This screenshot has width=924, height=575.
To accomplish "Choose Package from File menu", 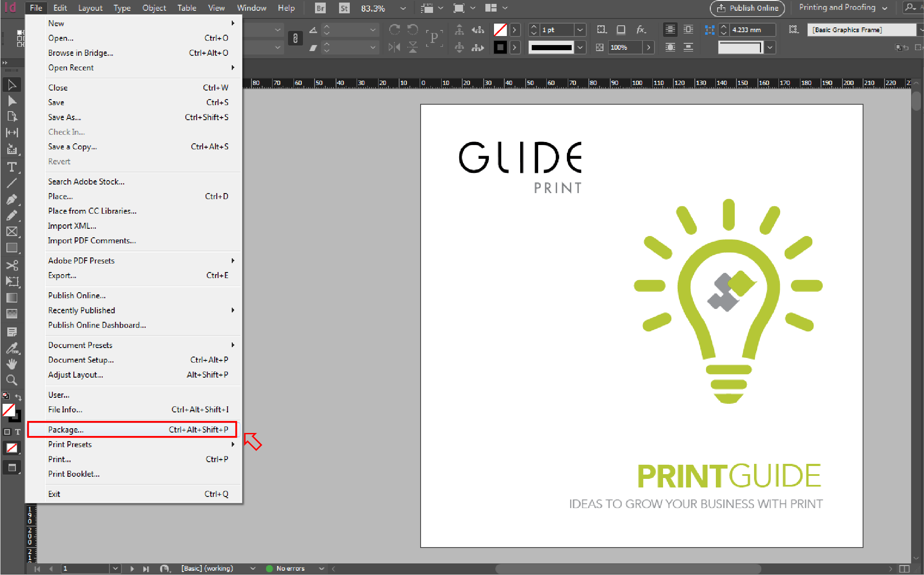I will pyautogui.click(x=133, y=430).
